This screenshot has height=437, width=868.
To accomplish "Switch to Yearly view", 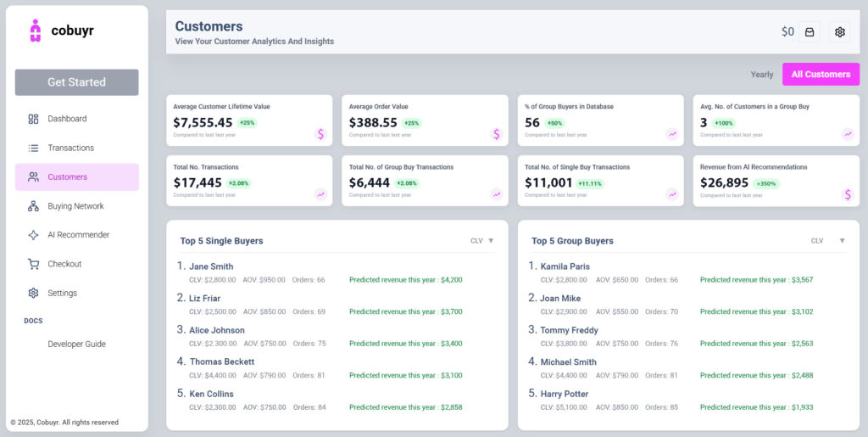I will (761, 75).
